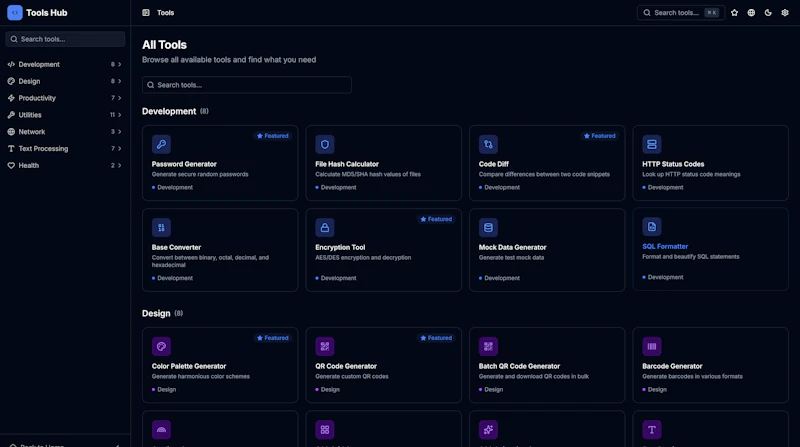
Task: Click the Tools Hub logo icon
Action: tap(15, 13)
